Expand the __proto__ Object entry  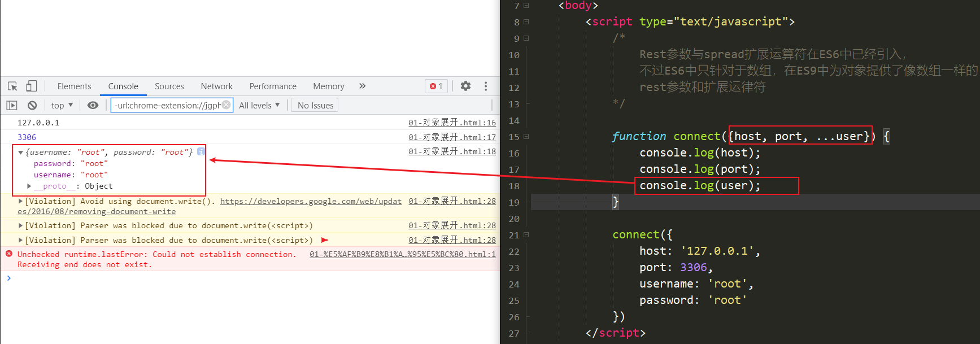(29, 186)
